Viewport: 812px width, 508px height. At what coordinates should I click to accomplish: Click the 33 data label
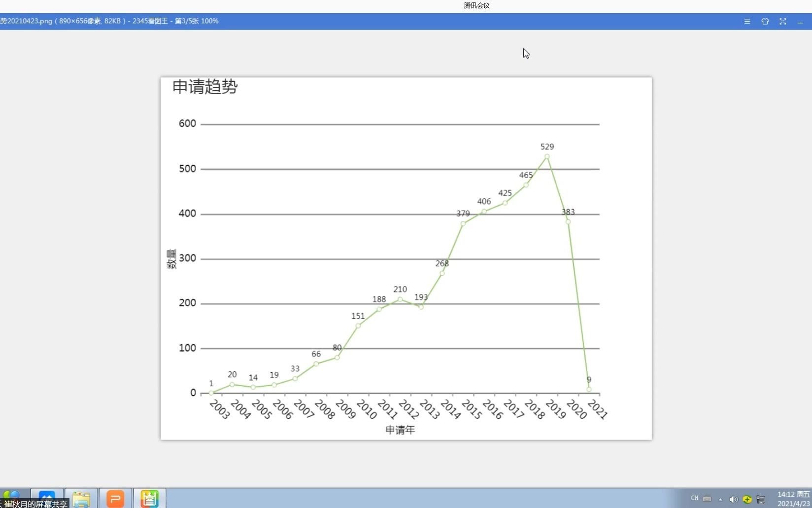pos(295,368)
